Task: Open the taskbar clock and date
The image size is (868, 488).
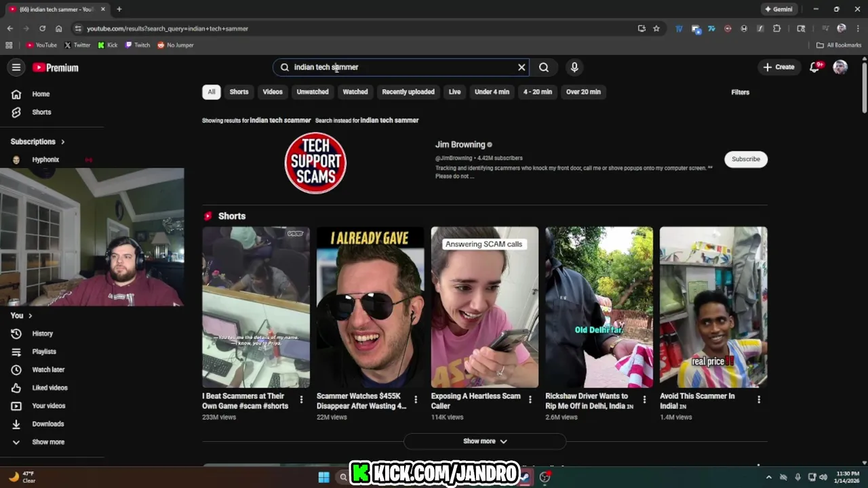Action: (848, 477)
